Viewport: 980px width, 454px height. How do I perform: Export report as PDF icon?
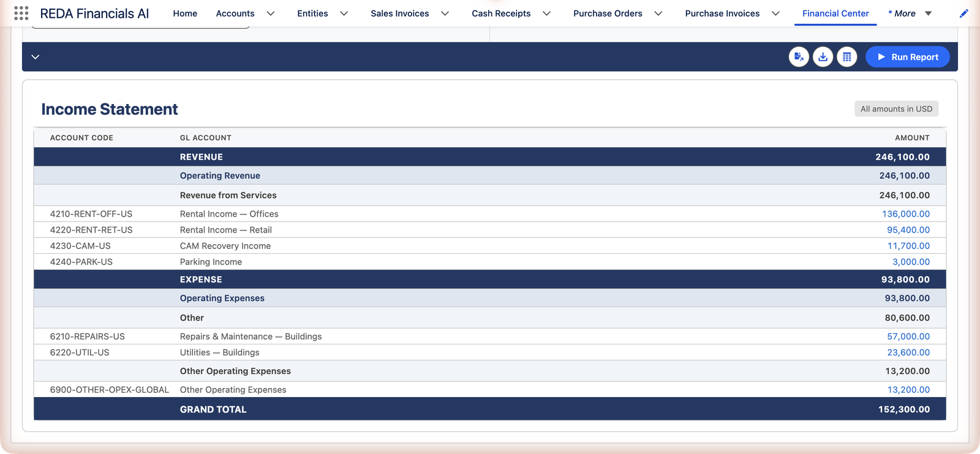[799, 57]
